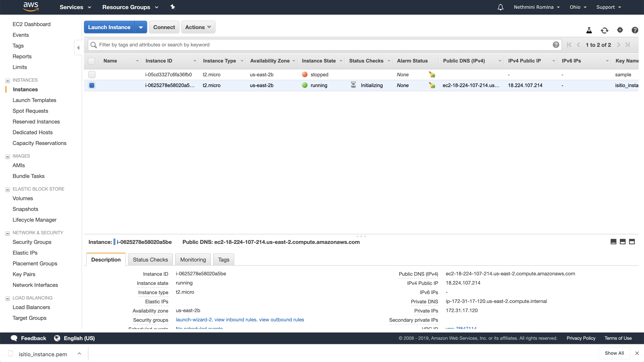Collapse the INSTANCES sidebar section

pyautogui.click(x=8, y=80)
